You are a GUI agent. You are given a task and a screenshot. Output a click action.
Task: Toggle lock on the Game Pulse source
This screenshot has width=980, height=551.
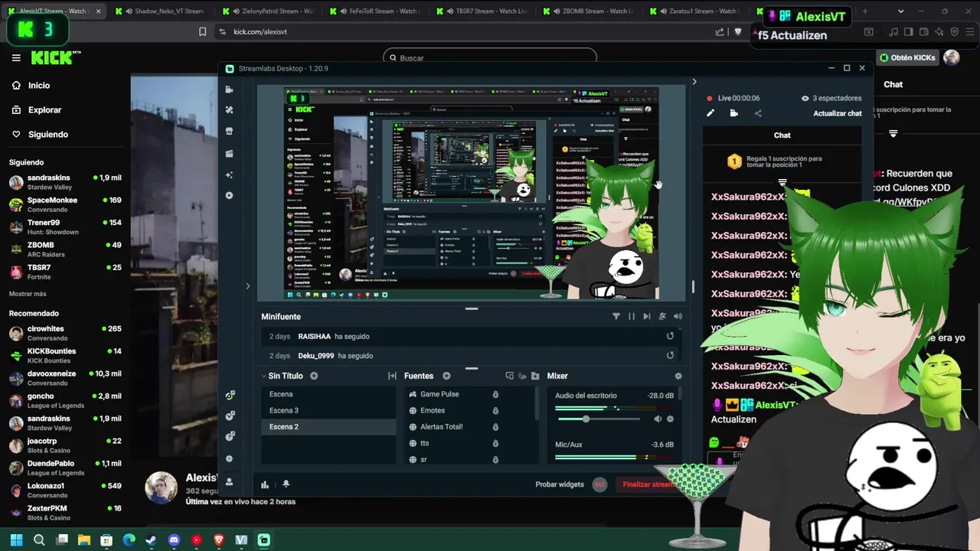(495, 394)
